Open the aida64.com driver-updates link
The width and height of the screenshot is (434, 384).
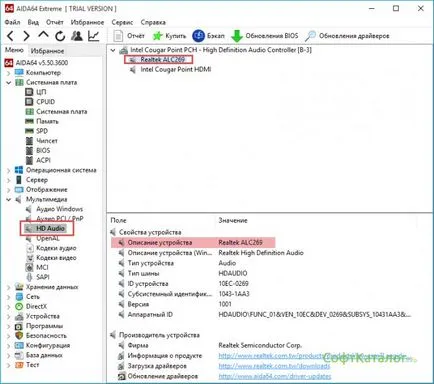click(x=275, y=376)
